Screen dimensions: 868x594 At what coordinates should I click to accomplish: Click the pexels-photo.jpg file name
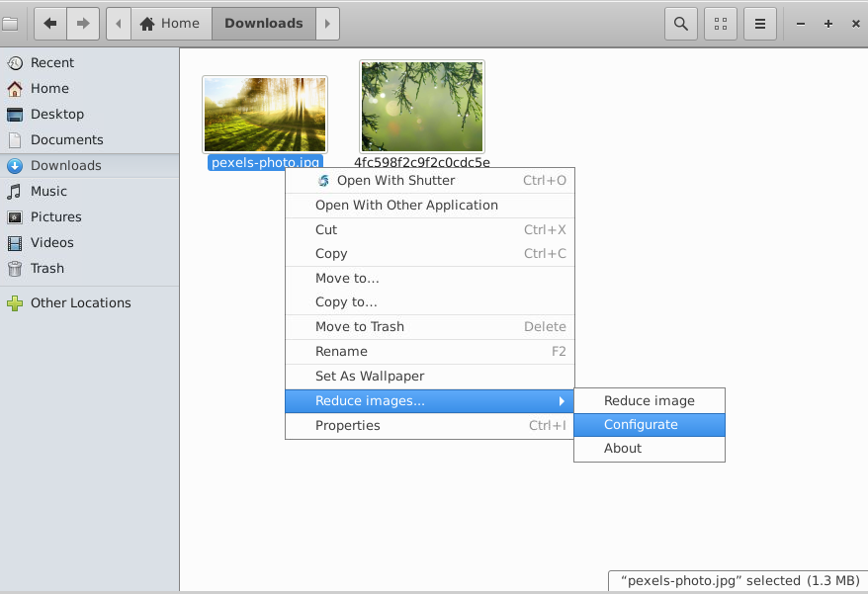coord(265,162)
